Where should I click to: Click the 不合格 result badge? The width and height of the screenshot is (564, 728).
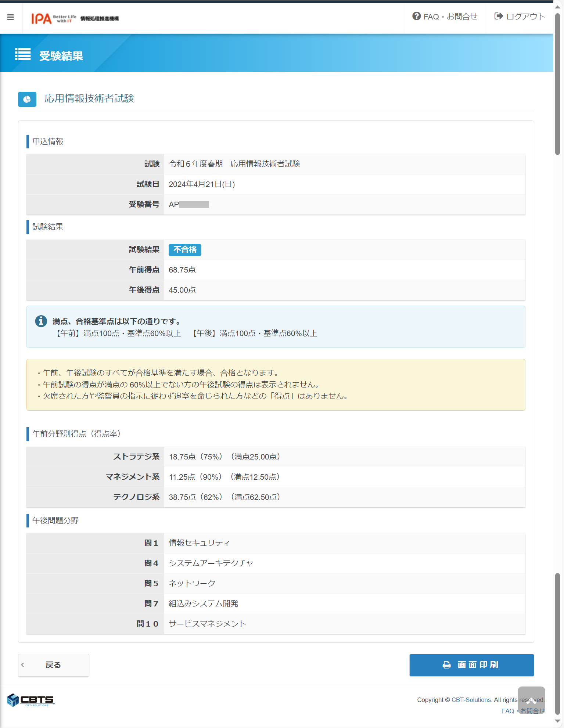pyautogui.click(x=185, y=250)
